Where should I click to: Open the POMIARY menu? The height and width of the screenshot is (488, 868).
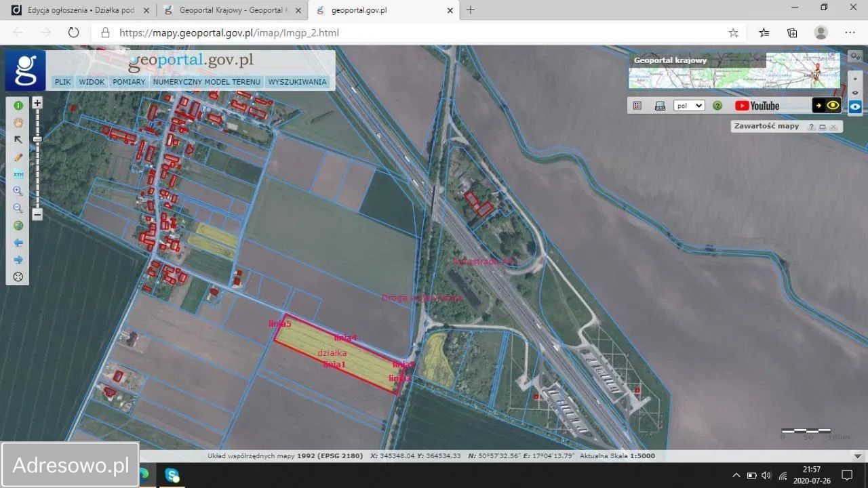[x=129, y=82]
